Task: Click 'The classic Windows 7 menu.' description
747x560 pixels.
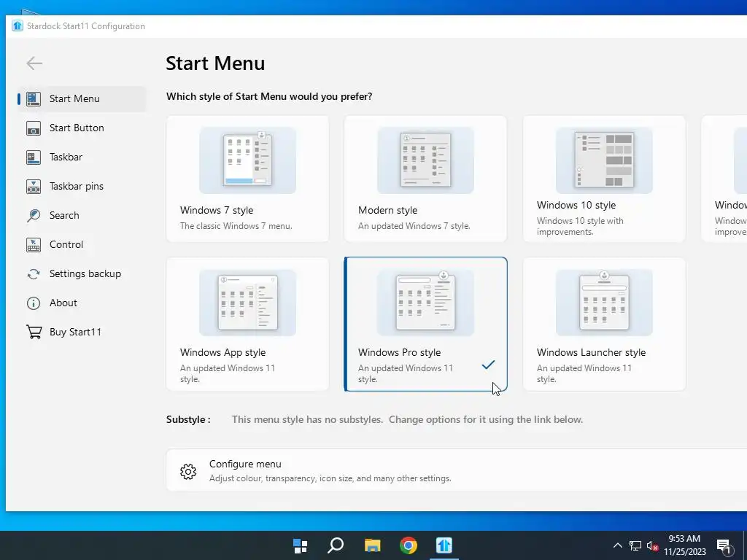Action: click(x=236, y=226)
